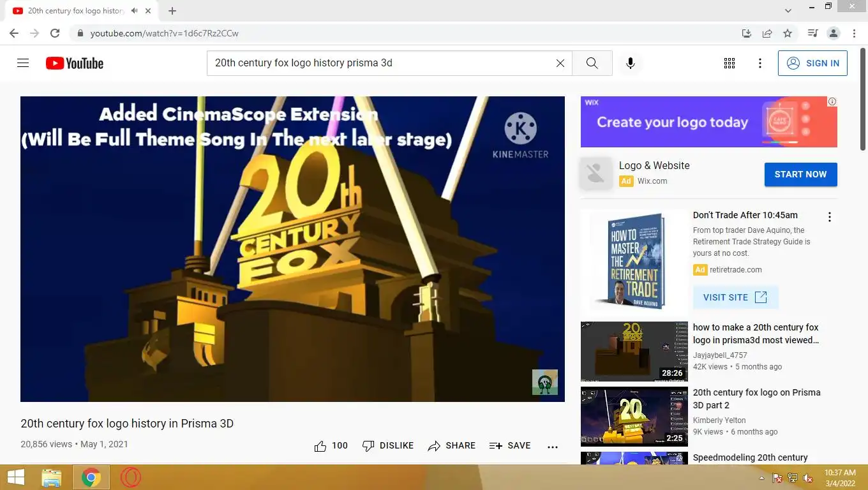The image size is (868, 490).
Task: Show hidden system tray icons
Action: click(761, 478)
